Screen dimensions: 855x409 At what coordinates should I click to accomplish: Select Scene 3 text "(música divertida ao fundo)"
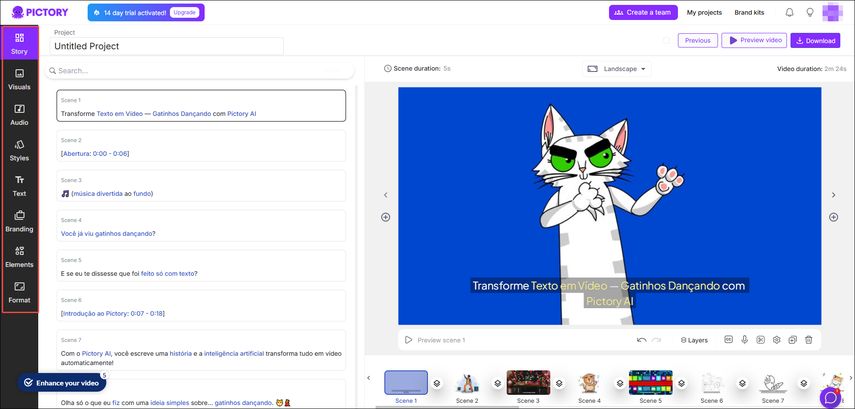[x=112, y=194]
